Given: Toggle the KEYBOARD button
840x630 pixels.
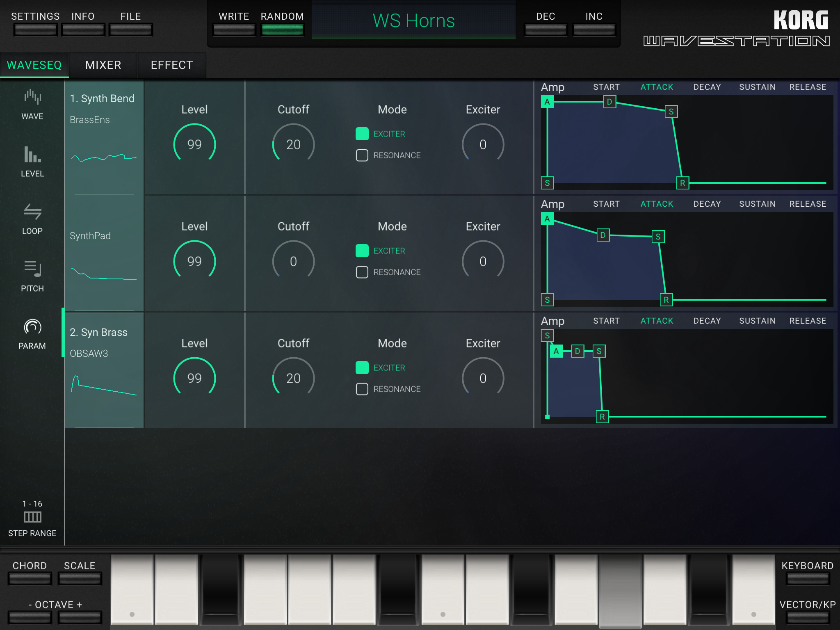Looking at the screenshot, I should tap(808, 578).
